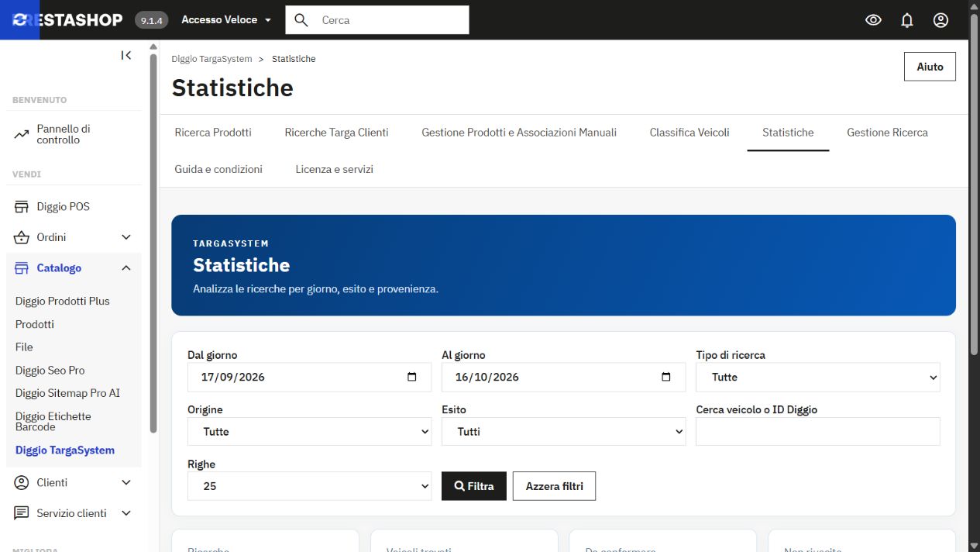Click the Ordini basket icon
This screenshot has width=980, height=552.
[x=22, y=237]
